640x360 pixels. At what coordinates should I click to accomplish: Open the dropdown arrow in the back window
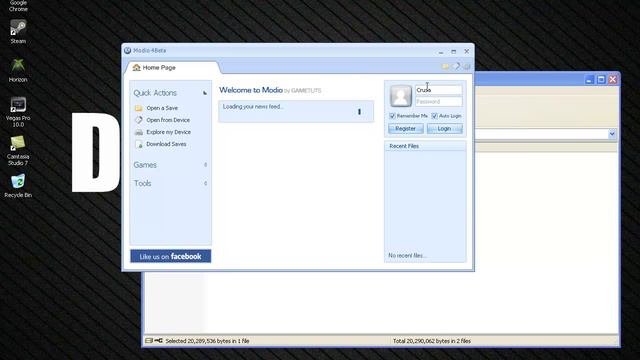click(x=612, y=134)
